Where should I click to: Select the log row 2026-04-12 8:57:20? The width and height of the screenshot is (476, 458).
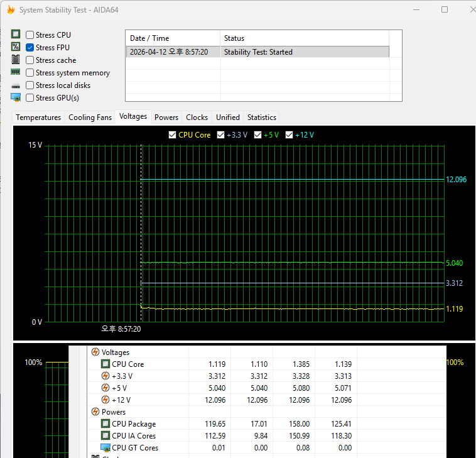pyautogui.click(x=257, y=52)
